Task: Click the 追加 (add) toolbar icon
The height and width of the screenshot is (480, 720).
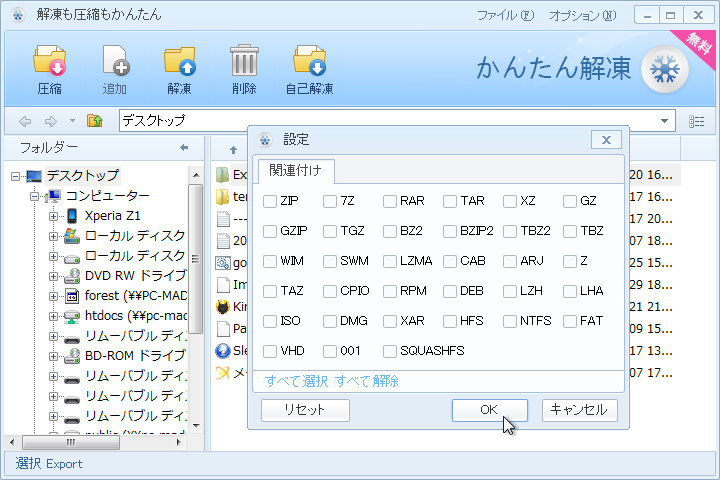Action: click(x=115, y=60)
